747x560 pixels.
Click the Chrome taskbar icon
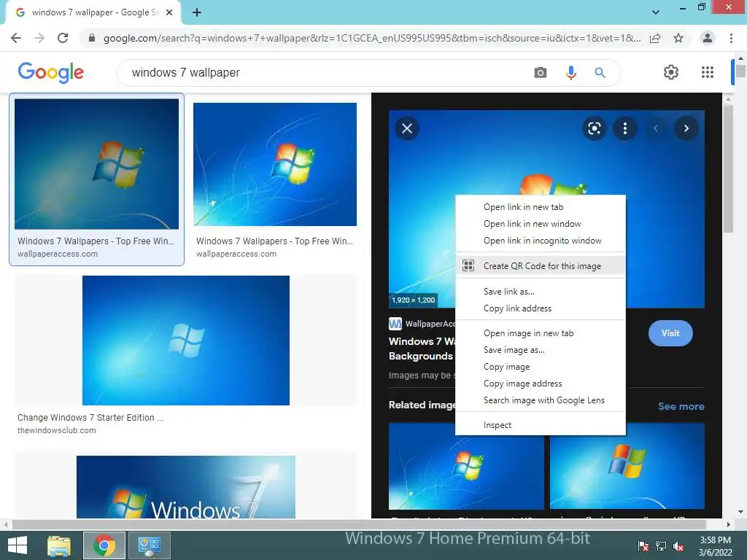104,545
